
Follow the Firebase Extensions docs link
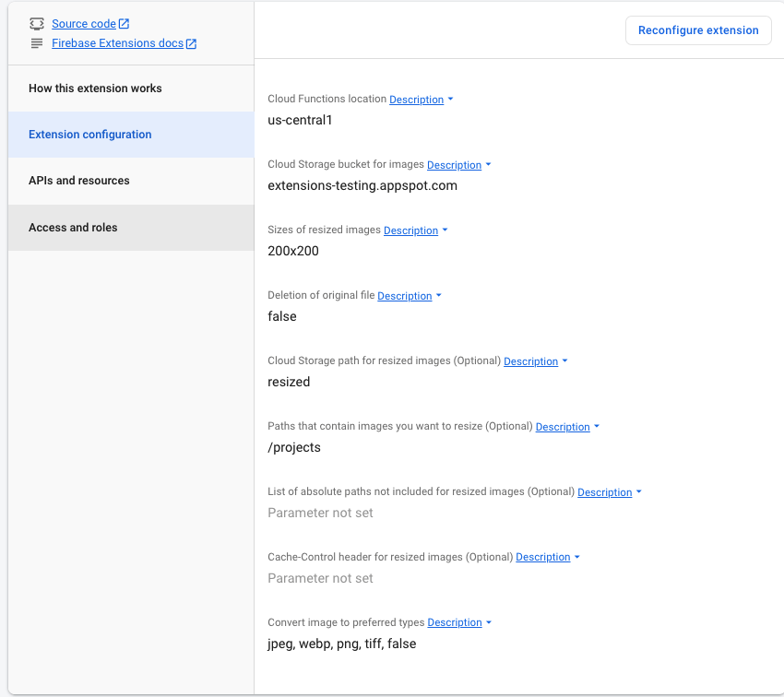(x=118, y=42)
